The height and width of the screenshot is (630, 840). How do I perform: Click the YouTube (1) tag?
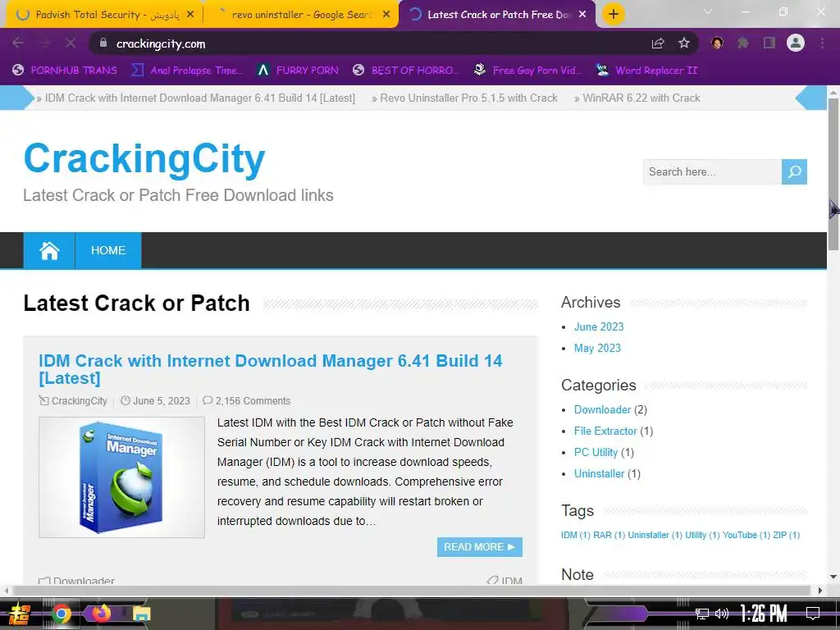click(x=746, y=535)
